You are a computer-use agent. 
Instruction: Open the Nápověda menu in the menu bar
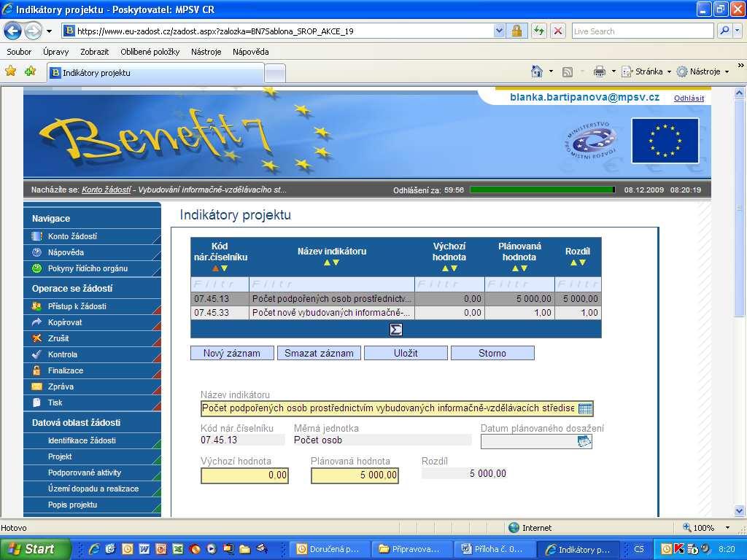coord(251,52)
